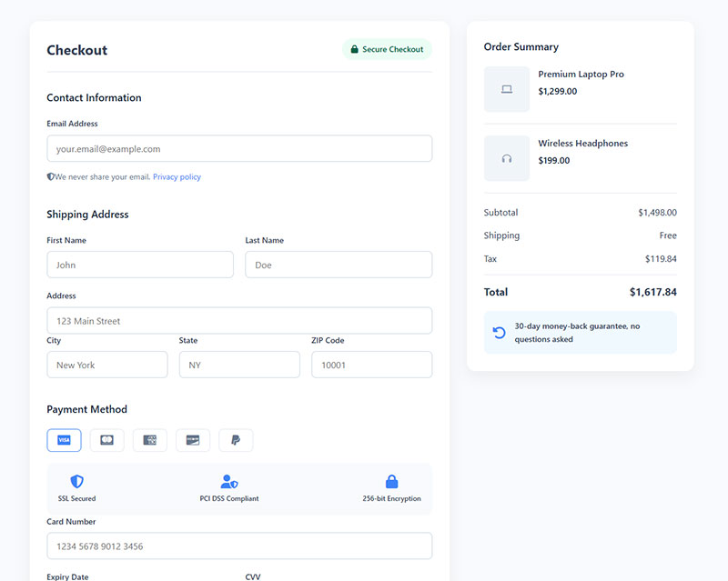Screen dimensions: 728x581
Task: Click the Wireless Headphones thumbnail
Action: (507, 158)
